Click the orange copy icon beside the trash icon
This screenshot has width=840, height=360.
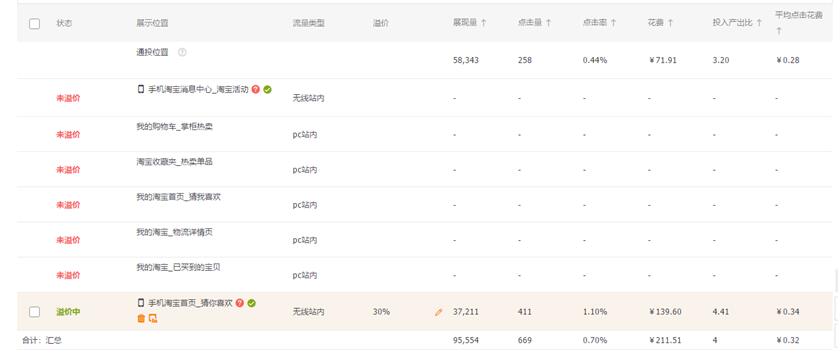[153, 318]
